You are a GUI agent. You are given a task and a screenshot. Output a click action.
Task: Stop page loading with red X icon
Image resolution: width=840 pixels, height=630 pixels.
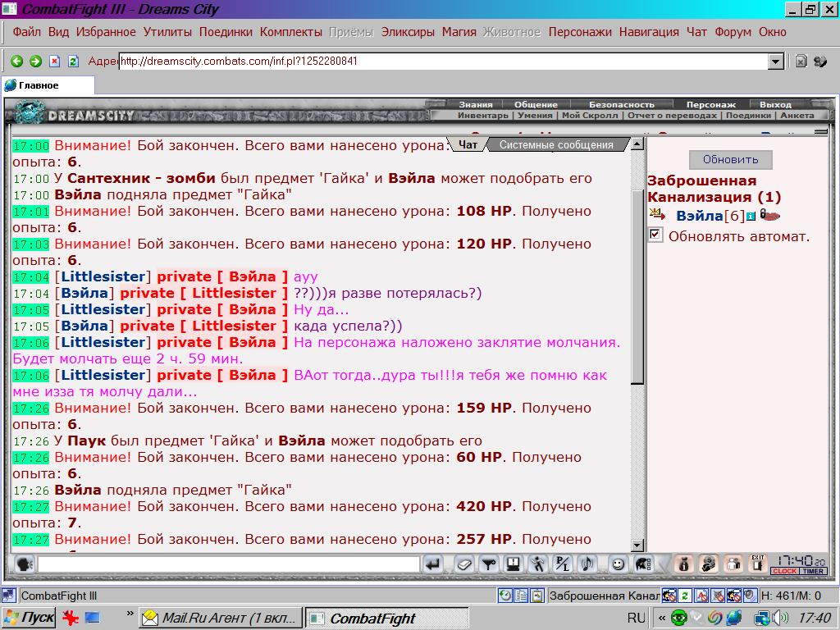click(54, 62)
